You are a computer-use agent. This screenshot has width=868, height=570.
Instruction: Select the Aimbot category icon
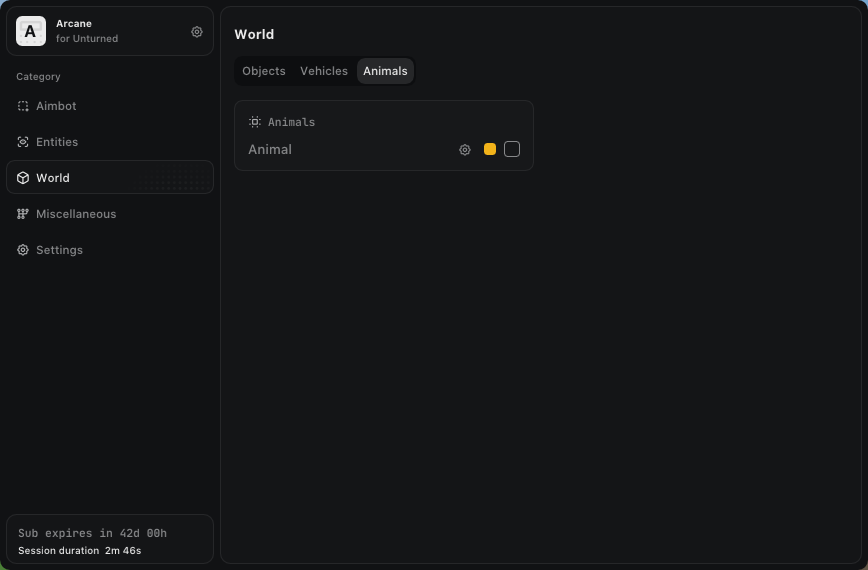click(23, 106)
